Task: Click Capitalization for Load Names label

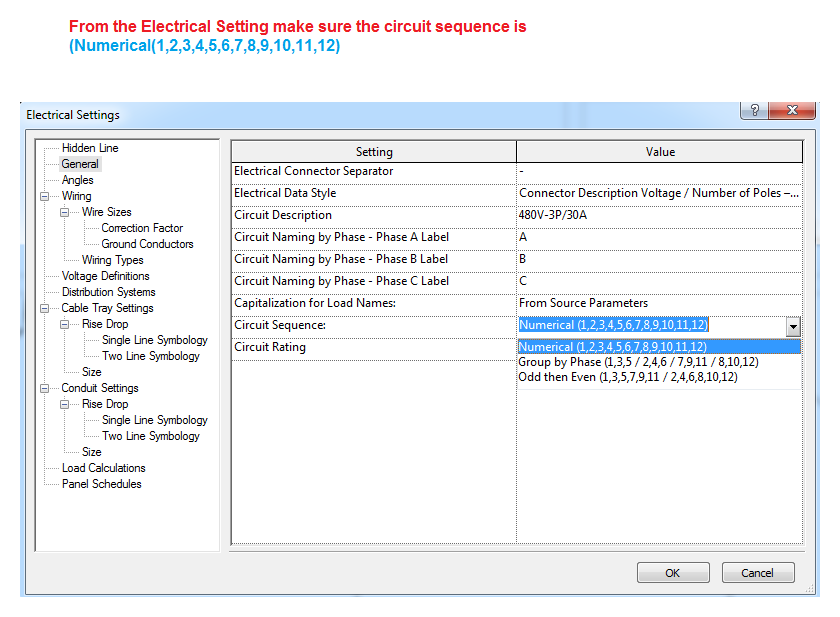Action: (315, 303)
